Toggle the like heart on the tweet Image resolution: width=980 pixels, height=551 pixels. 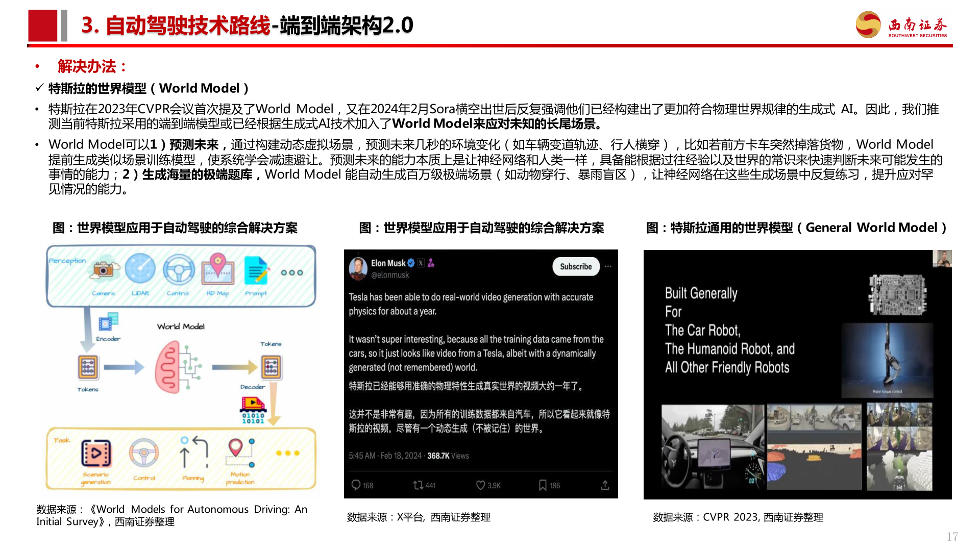click(480, 485)
